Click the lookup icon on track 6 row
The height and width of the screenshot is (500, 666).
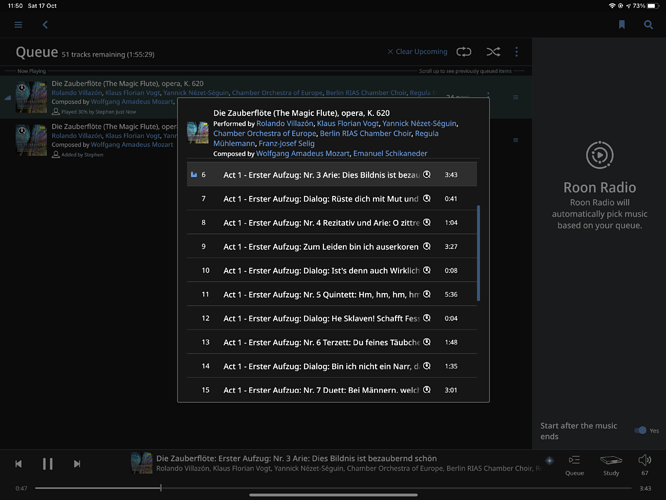point(427,174)
